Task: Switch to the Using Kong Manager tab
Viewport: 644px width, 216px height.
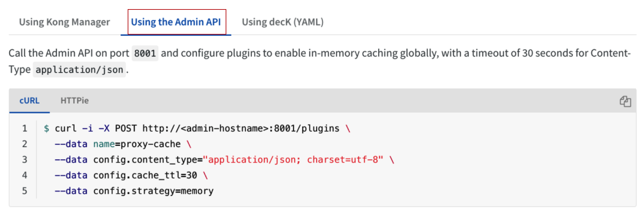Action: pos(64,22)
